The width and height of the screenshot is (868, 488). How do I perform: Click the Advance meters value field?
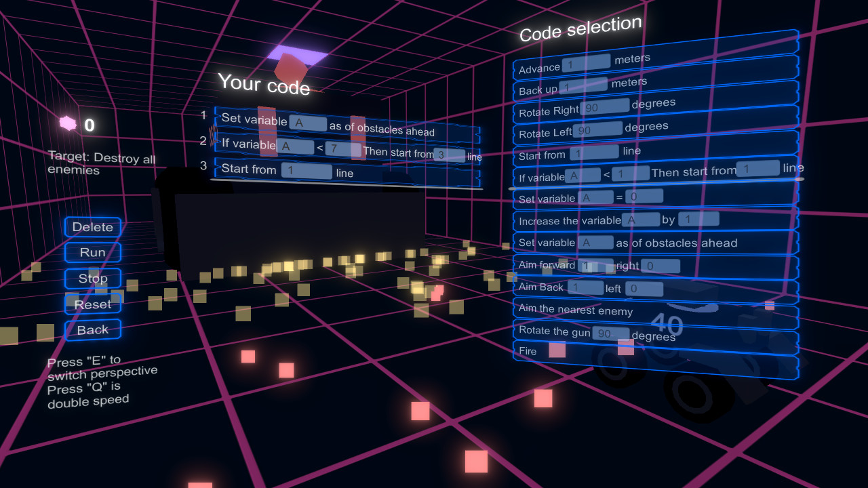tap(586, 64)
